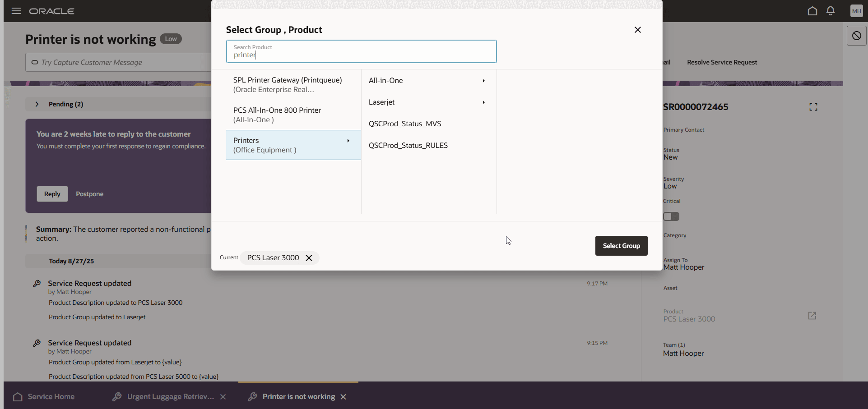868x409 pixels.
Task: Click the Select Group button
Action: coord(621,246)
